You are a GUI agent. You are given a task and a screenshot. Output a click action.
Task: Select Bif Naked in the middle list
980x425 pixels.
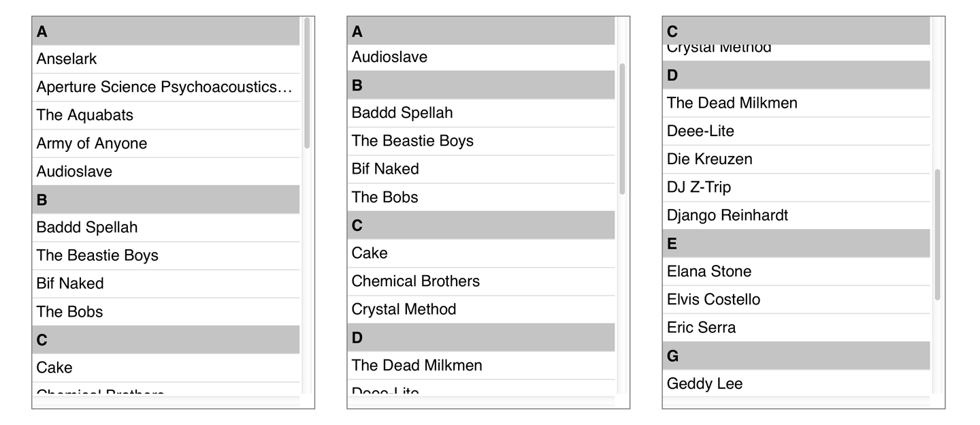point(480,169)
